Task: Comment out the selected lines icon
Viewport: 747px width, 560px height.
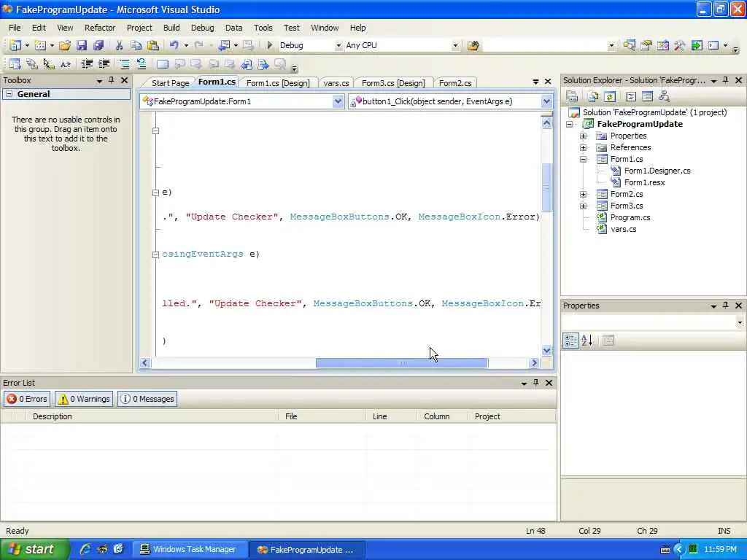Action: point(124,64)
